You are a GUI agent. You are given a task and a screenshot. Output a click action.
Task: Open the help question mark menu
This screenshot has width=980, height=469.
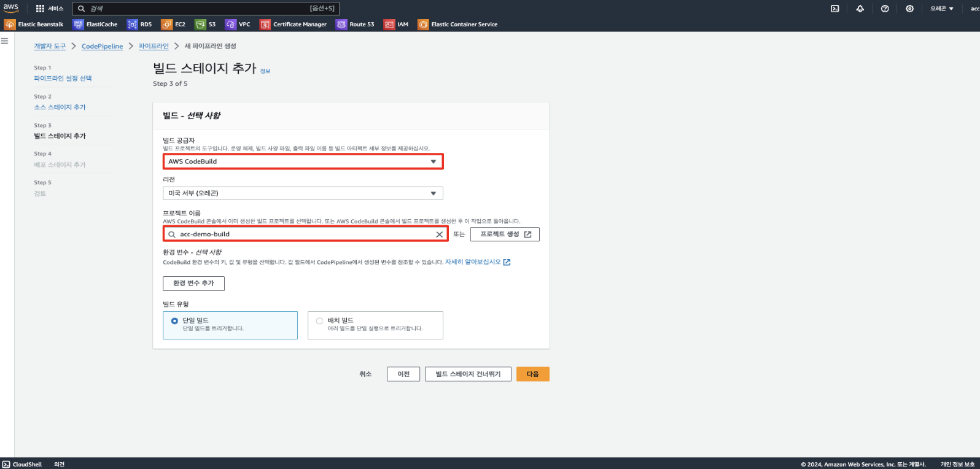pos(885,9)
